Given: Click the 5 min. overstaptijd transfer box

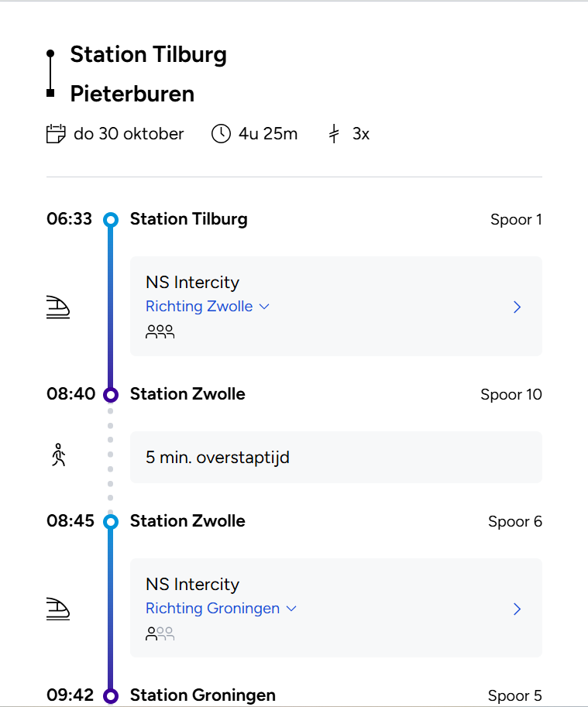Looking at the screenshot, I should click(x=335, y=457).
